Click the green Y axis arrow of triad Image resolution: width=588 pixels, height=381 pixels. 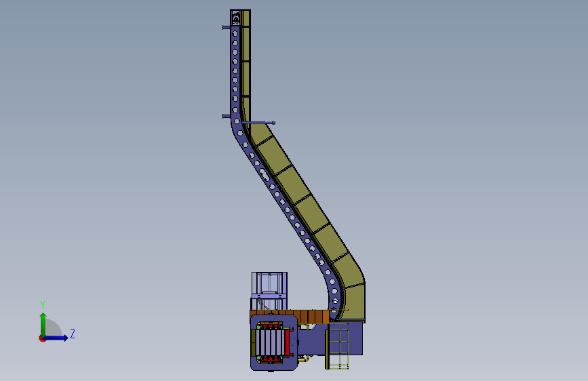coord(43,325)
